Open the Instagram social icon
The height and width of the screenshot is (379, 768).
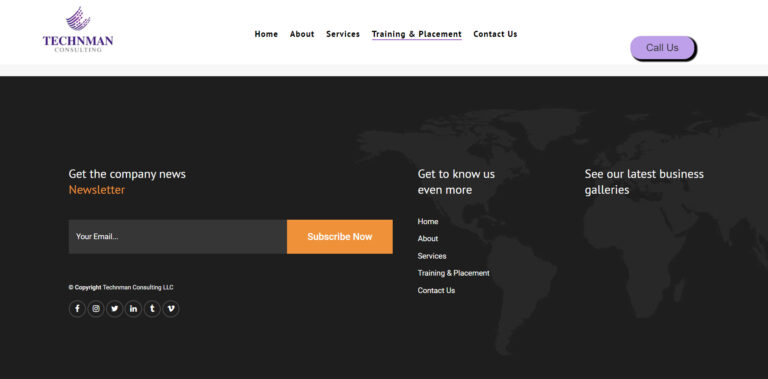[x=96, y=309]
